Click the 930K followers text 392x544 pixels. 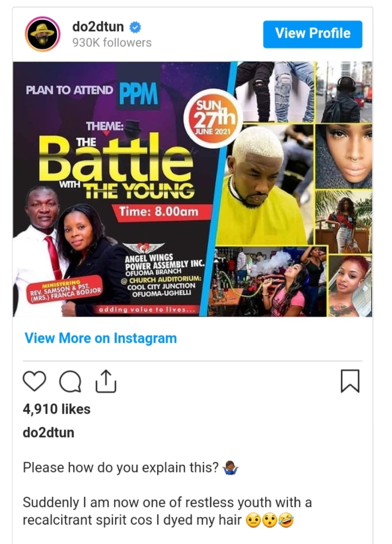(x=112, y=43)
